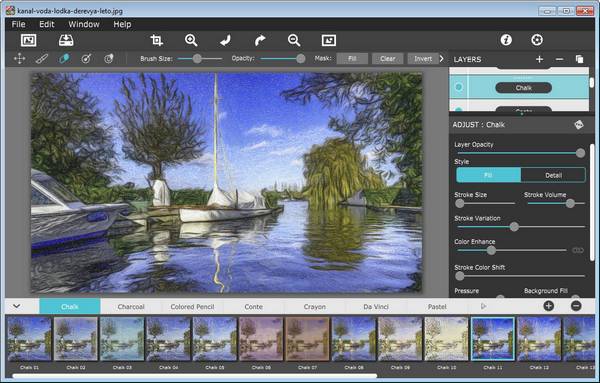
Task: Show more preset categories with the arrow
Action: (483, 306)
